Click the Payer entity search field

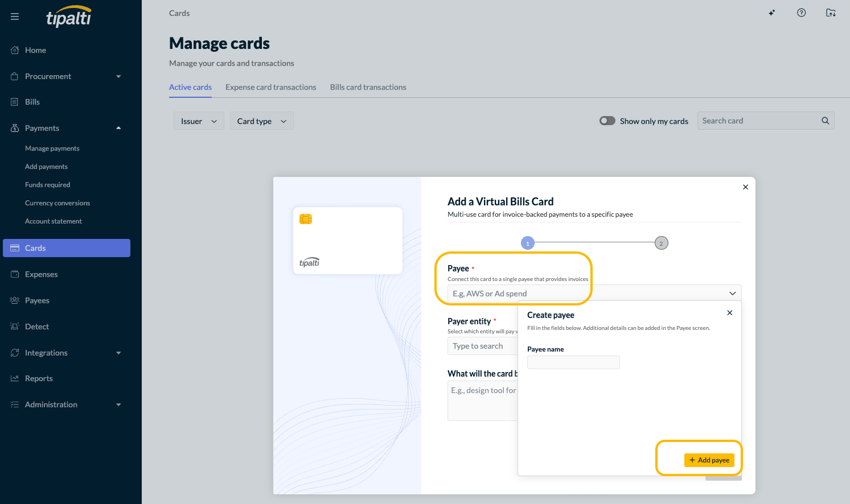(483, 346)
